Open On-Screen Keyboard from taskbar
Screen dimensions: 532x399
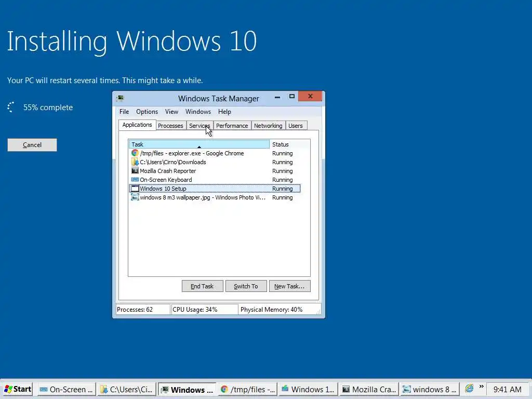point(66,389)
